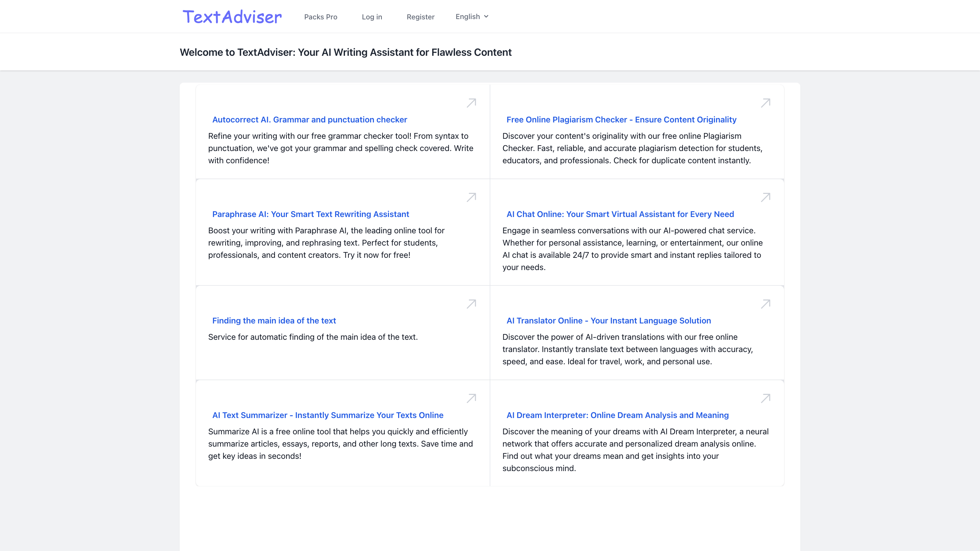Open the Free Online Plagiarism Checker link
The width and height of the screenshot is (980, 551).
coord(621,119)
